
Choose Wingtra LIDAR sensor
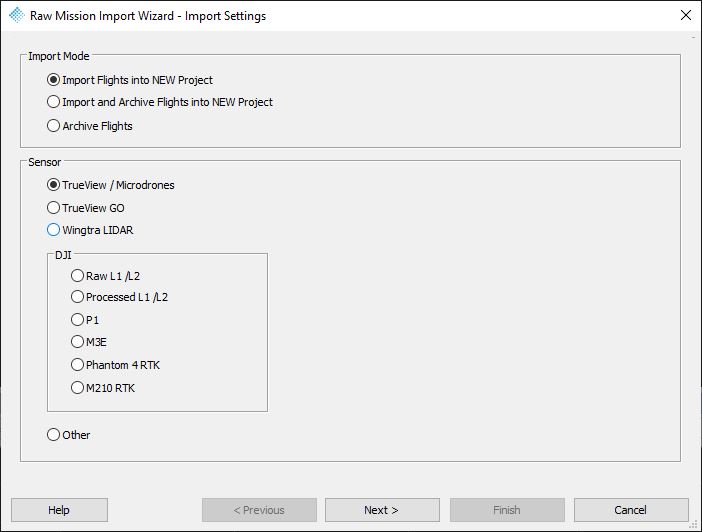click(90, 230)
